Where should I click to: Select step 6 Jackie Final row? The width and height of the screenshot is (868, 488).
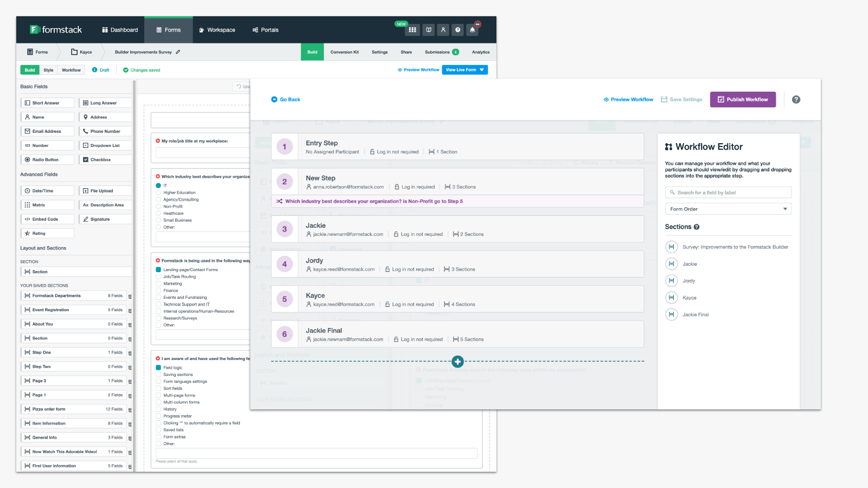457,334
